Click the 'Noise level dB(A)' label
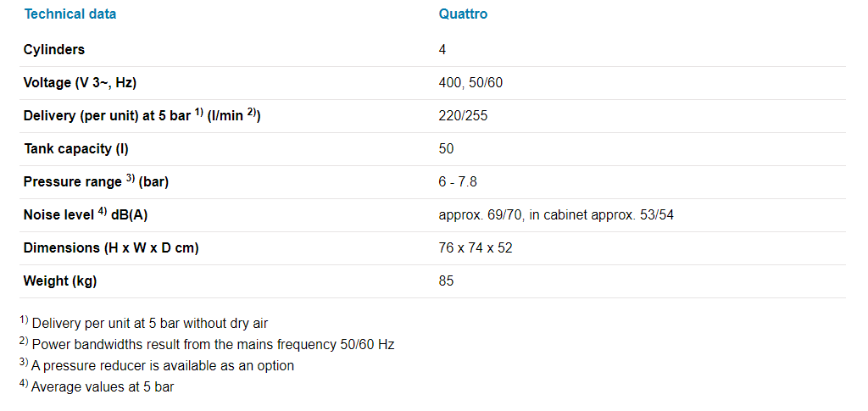Image resolution: width=868 pixels, height=411 pixels. 86,215
